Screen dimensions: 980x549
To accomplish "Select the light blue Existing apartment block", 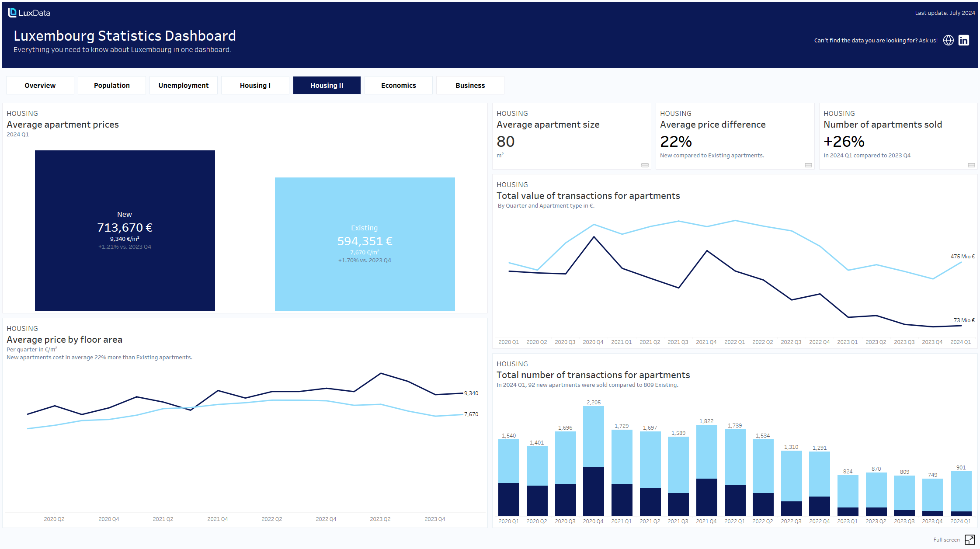I will coord(365,244).
